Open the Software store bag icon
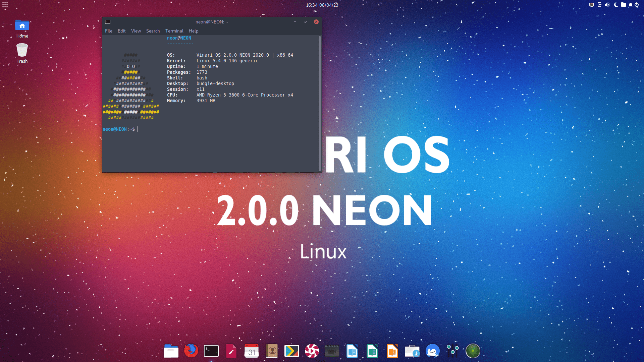644x362 pixels. tap(412, 351)
